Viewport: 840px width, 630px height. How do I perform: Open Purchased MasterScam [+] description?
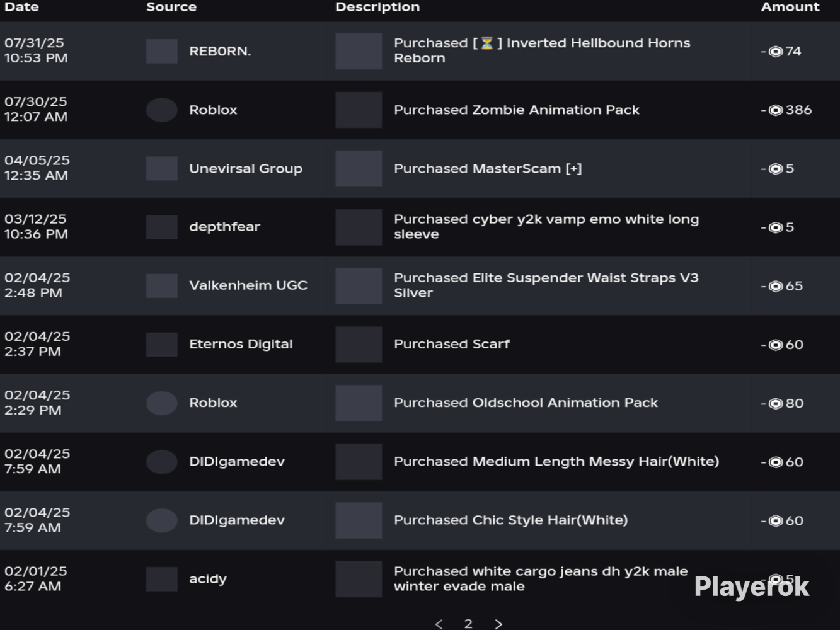click(x=488, y=168)
